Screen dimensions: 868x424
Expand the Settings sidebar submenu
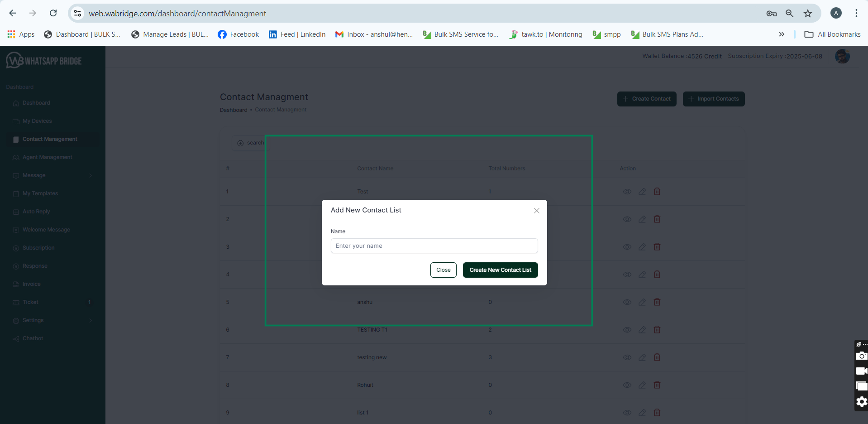point(52,320)
